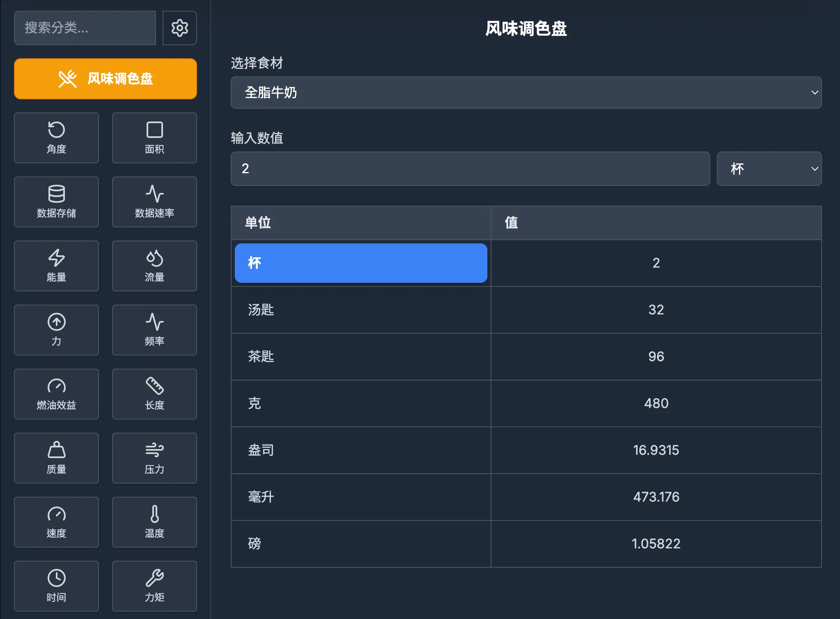The image size is (840, 619).
Task: Select the 汤匙 unit row
Action: [x=361, y=310]
